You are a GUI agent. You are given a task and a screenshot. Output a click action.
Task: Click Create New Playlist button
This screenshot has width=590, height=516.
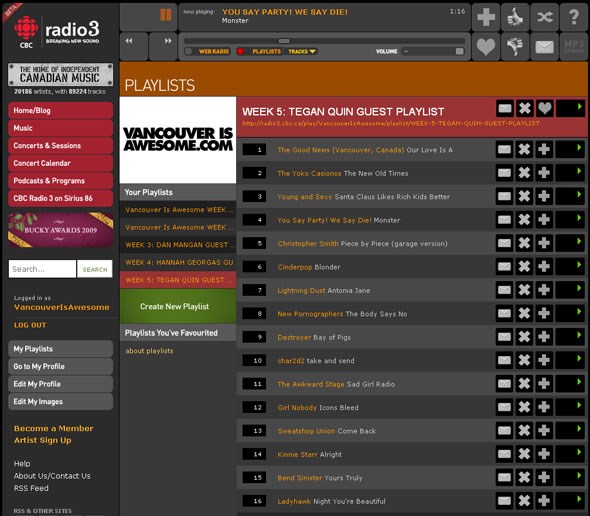(178, 306)
